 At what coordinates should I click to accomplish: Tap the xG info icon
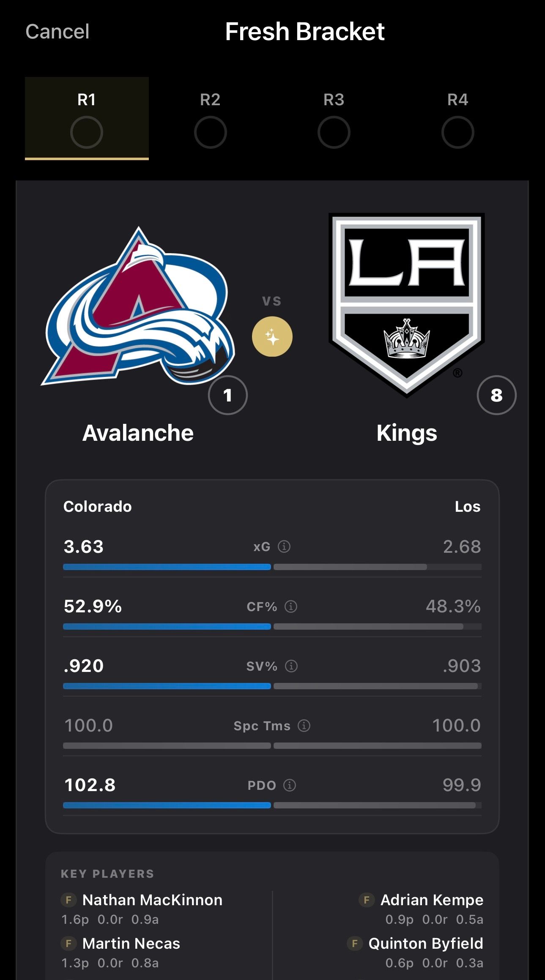point(284,546)
